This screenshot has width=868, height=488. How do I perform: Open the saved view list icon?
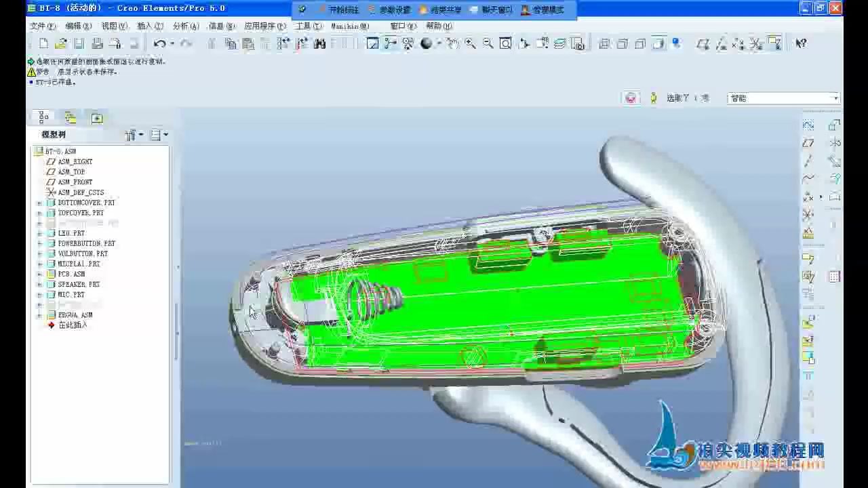point(542,43)
